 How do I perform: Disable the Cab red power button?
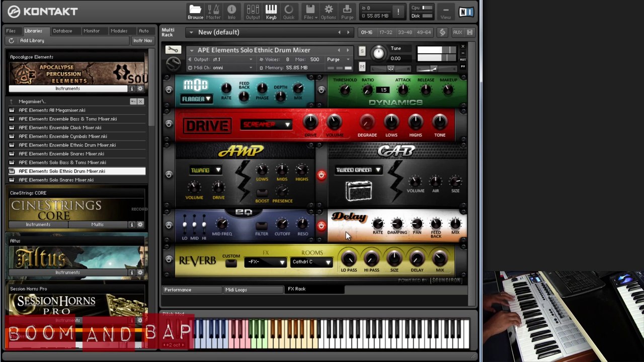click(321, 174)
